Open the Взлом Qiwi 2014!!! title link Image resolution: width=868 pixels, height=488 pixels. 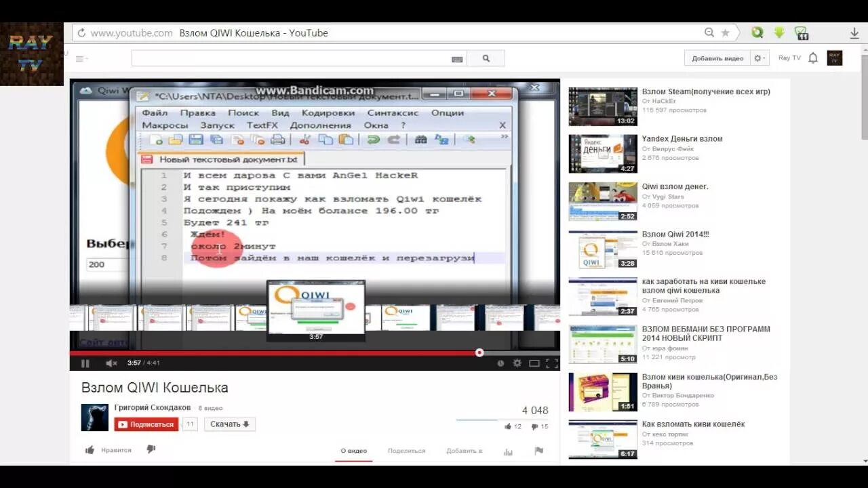tap(675, 234)
